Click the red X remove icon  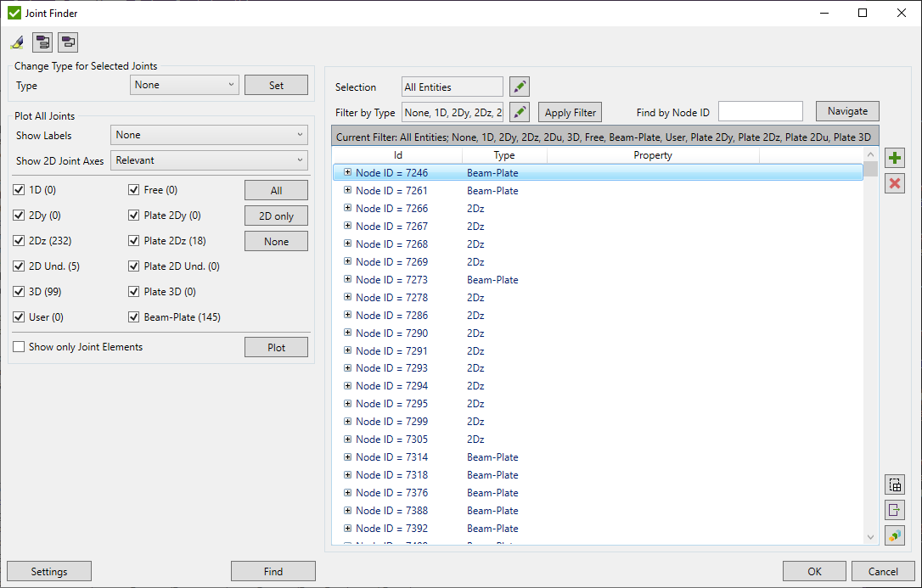(894, 183)
